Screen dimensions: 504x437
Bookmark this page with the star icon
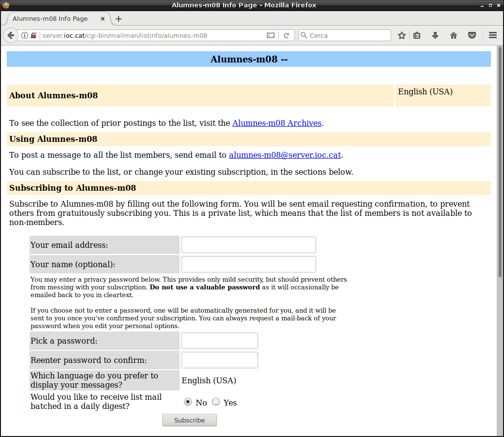coord(401,35)
